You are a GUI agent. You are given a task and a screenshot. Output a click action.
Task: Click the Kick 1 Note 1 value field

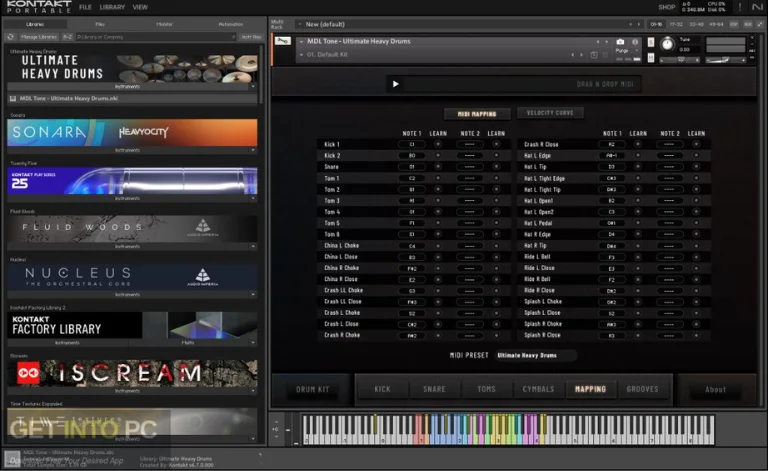click(x=411, y=144)
